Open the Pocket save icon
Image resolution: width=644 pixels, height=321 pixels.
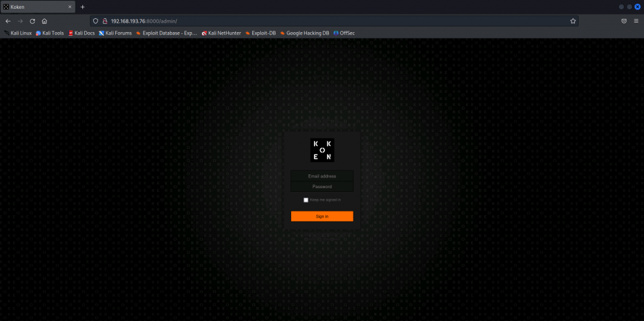pyautogui.click(x=623, y=21)
